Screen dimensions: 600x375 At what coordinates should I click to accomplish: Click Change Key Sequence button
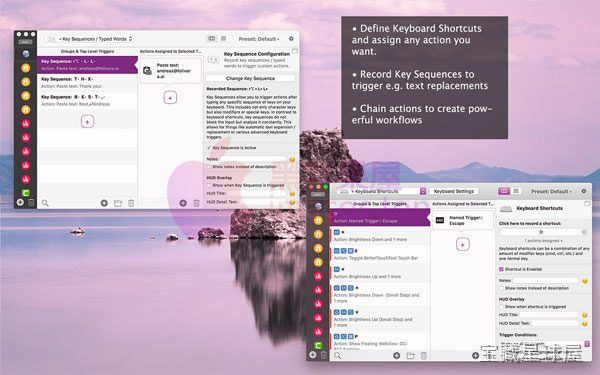(250, 78)
